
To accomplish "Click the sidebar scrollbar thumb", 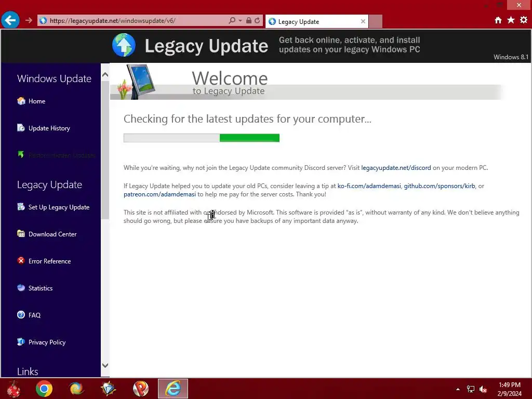I will [105, 149].
